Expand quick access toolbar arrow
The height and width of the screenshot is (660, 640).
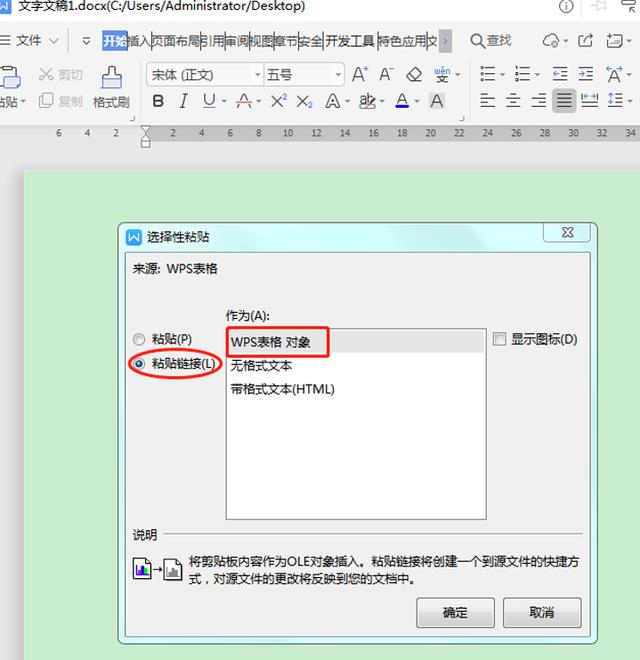pos(86,41)
